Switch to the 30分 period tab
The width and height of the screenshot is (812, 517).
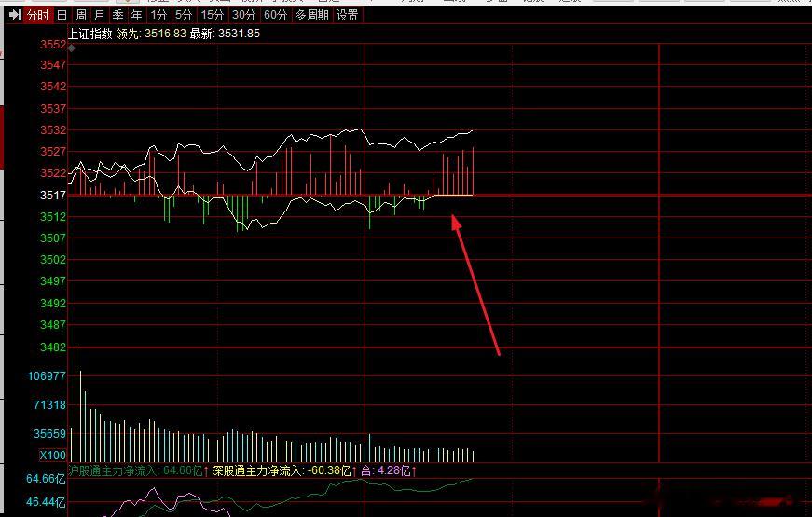tap(244, 15)
